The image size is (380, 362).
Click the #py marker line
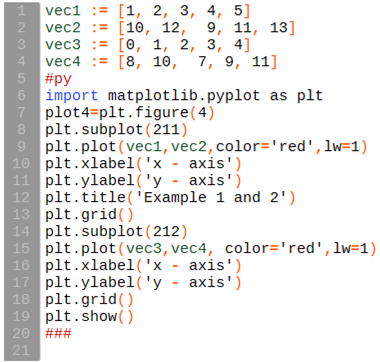(x=59, y=79)
